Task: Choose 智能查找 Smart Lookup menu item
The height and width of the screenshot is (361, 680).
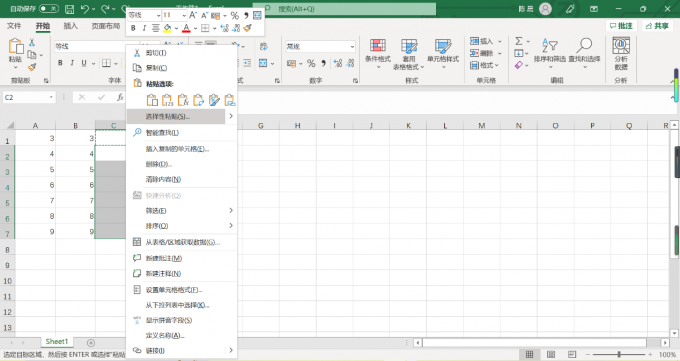Action: tap(181, 133)
